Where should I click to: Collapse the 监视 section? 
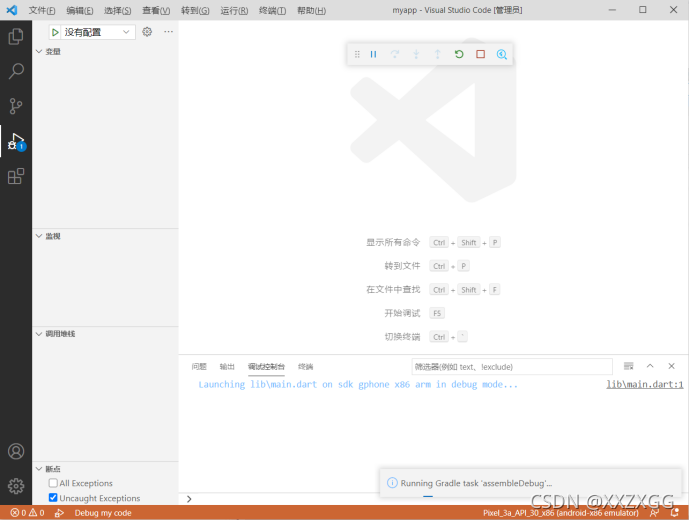click(39, 236)
